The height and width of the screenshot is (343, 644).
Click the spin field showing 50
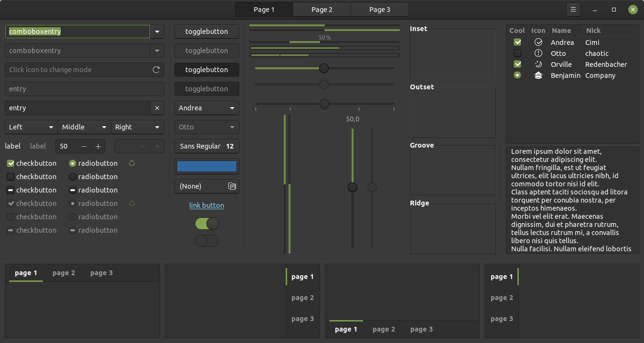pyautogui.click(x=66, y=146)
